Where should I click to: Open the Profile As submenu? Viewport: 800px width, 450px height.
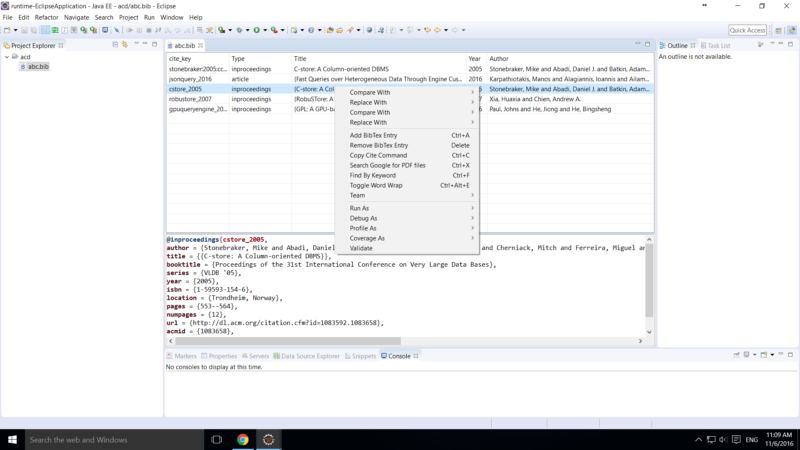pyautogui.click(x=409, y=228)
